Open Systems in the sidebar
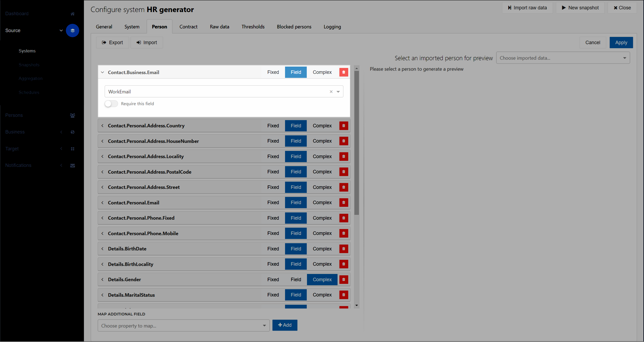The image size is (644, 342). pyautogui.click(x=27, y=51)
